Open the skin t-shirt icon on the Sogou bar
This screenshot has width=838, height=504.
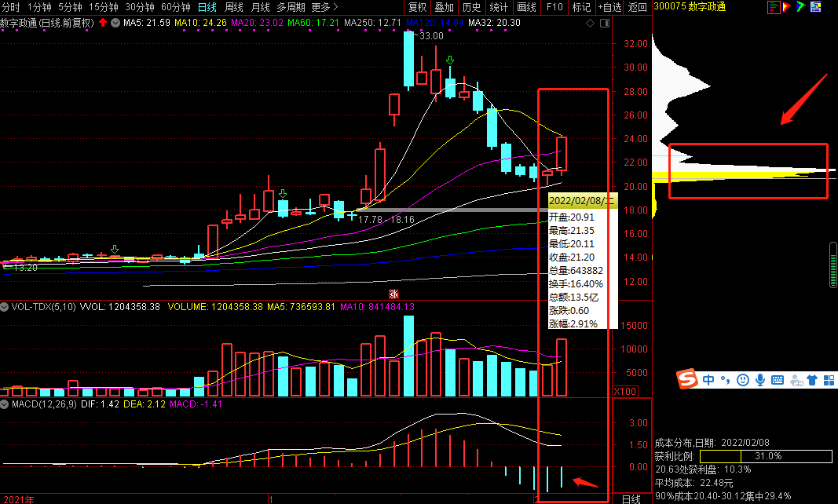812,380
